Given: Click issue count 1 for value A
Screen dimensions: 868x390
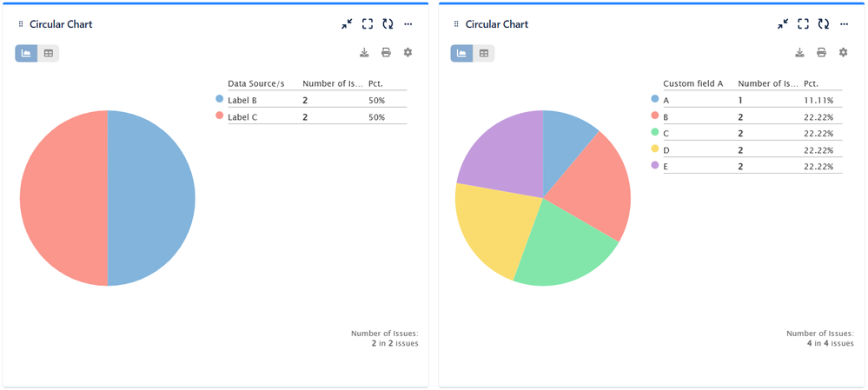Looking at the screenshot, I should click(x=740, y=101).
